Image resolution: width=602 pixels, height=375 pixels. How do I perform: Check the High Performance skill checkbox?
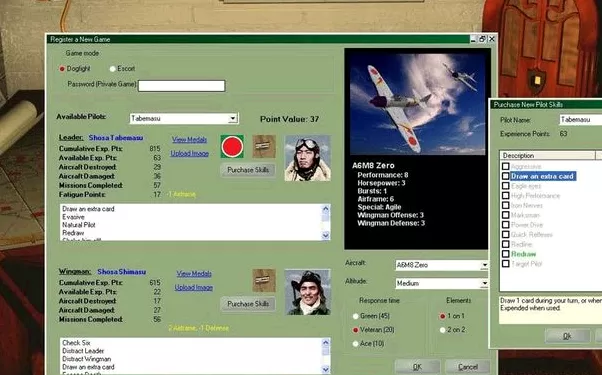[x=506, y=196]
